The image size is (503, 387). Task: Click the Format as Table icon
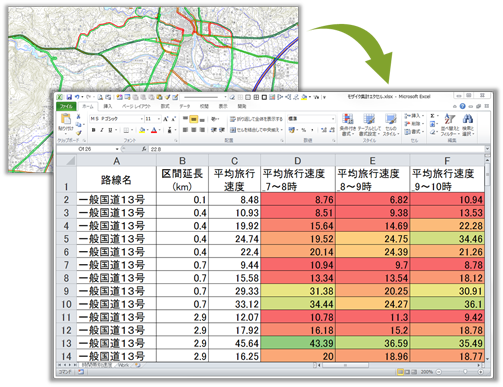click(x=369, y=119)
